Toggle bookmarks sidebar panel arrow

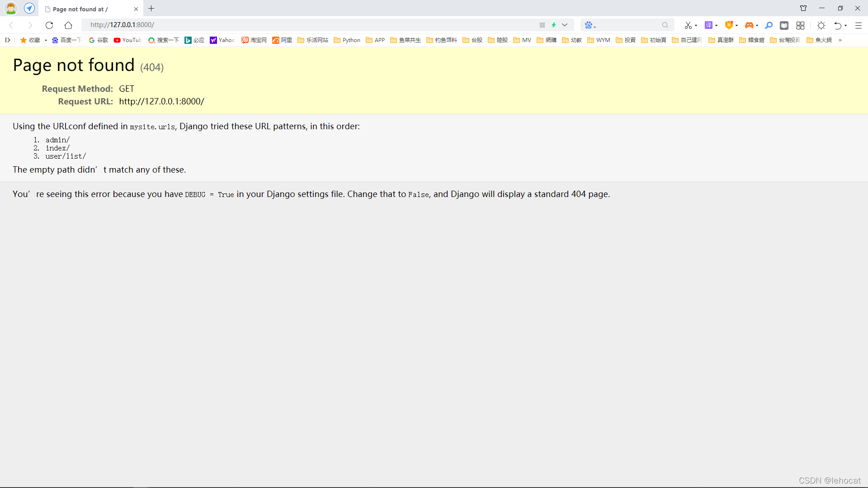8,40
